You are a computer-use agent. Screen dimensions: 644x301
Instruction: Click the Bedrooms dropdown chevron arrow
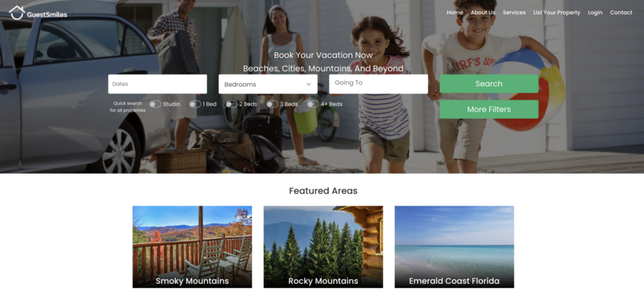click(x=308, y=84)
